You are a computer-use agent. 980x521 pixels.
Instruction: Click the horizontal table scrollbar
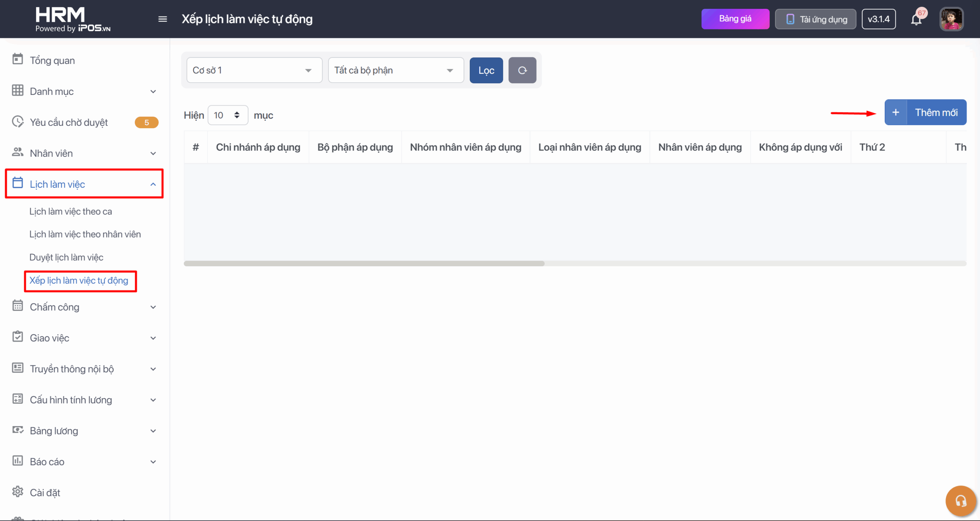[x=364, y=264]
